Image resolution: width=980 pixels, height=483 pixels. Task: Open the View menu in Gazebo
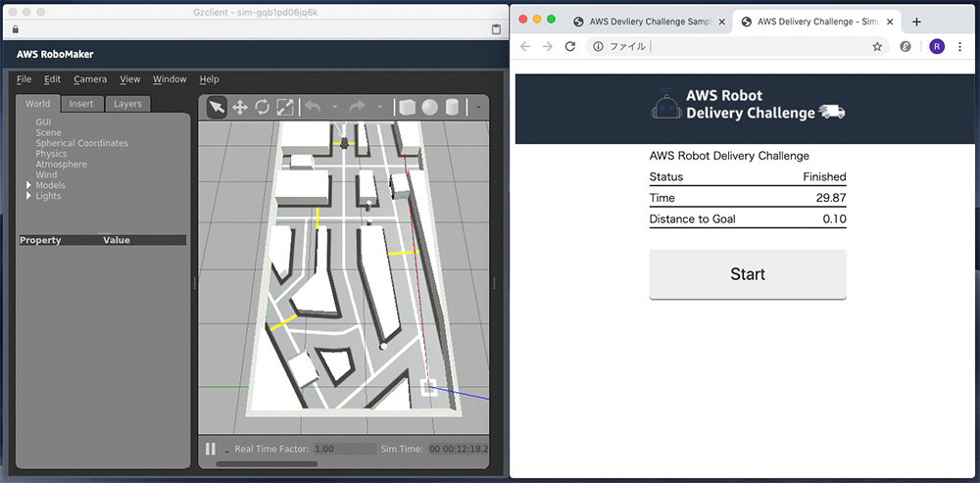[x=130, y=79]
